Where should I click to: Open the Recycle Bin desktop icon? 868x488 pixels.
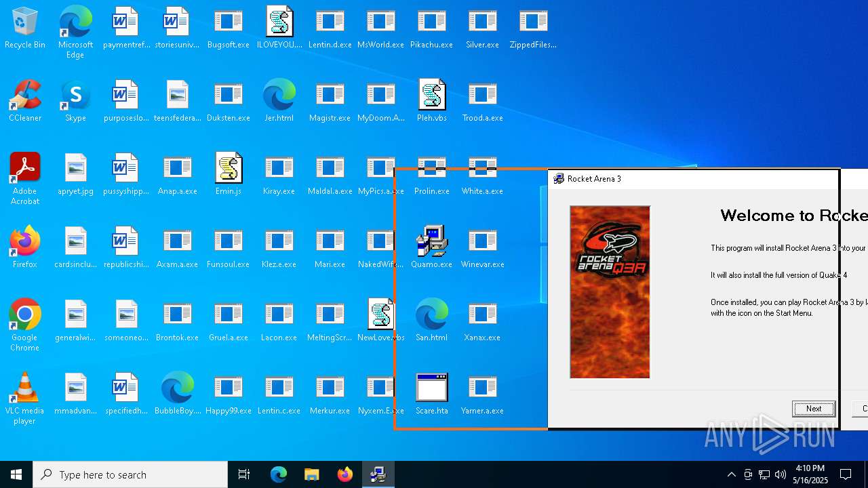pyautogui.click(x=25, y=28)
